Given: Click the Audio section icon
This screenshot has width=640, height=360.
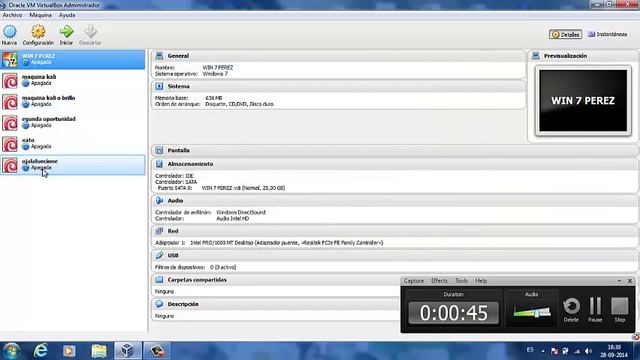Looking at the screenshot, I should [x=159, y=200].
